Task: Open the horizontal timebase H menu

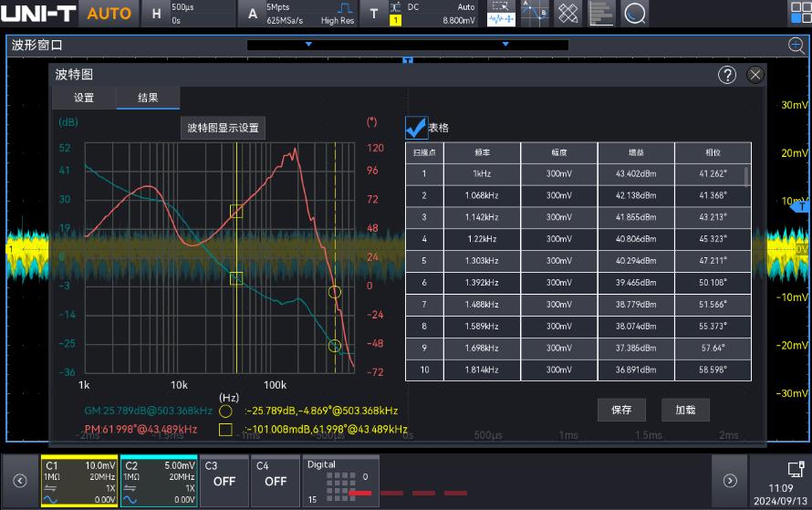Action: pyautogui.click(x=157, y=14)
